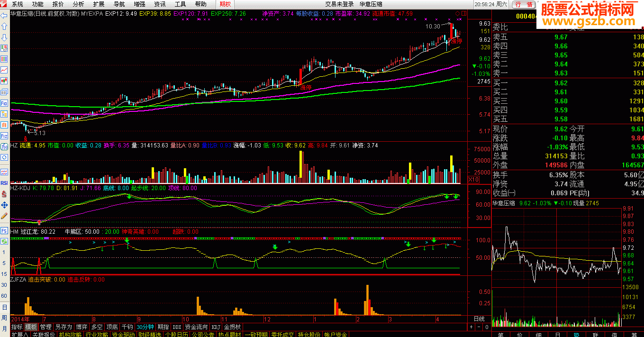Click the down arrow icon in the sidebar
Viewport: 644px width, 337px height.
point(4,37)
